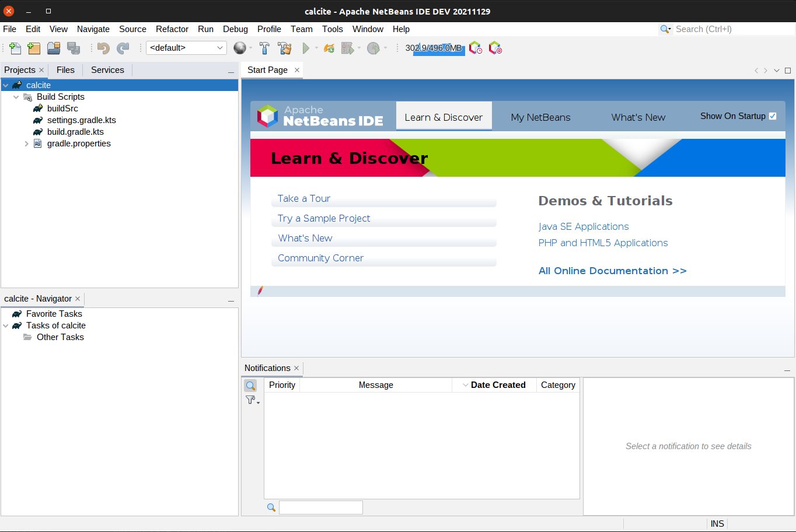This screenshot has height=532, width=796.
Task: Collapse the calcite project node
Action: [x=6, y=85]
